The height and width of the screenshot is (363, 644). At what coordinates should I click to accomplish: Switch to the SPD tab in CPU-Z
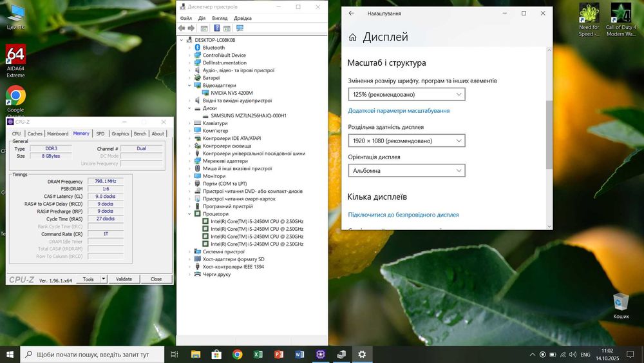point(100,133)
